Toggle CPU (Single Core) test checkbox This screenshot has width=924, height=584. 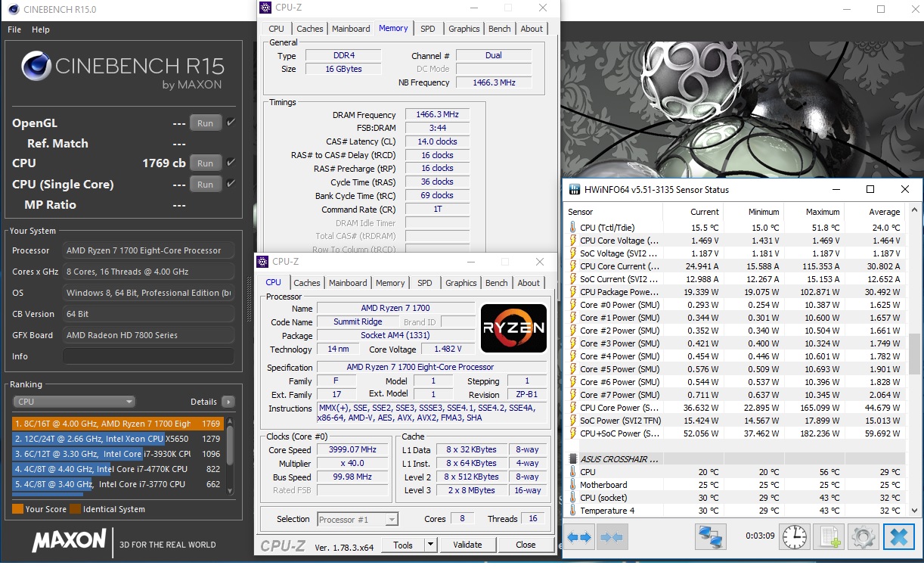coord(231,184)
